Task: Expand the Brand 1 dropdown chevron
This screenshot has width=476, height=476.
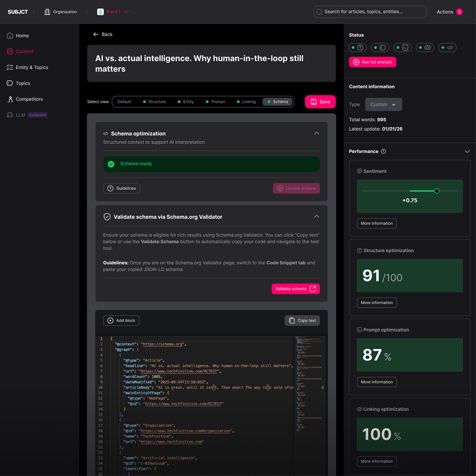Action: tap(127, 12)
